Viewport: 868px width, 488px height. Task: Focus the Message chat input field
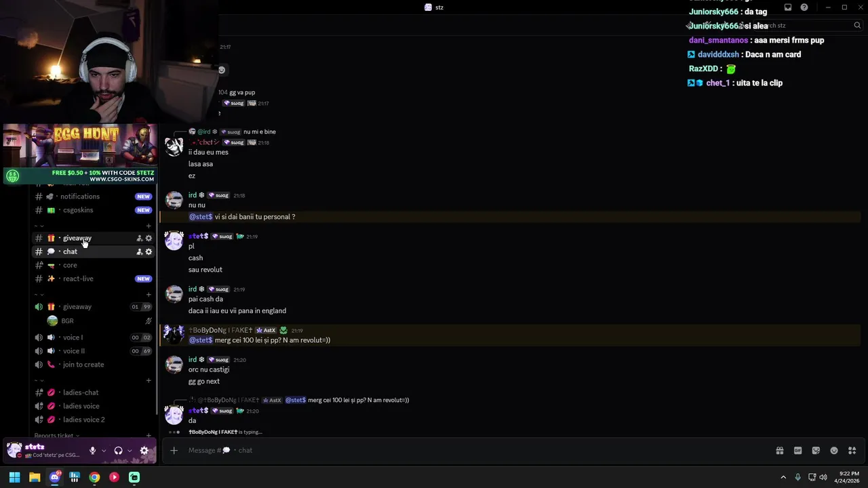[x=475, y=450]
